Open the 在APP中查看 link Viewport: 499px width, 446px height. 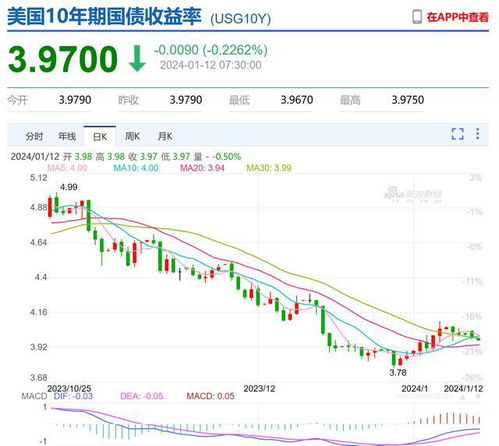point(458,17)
